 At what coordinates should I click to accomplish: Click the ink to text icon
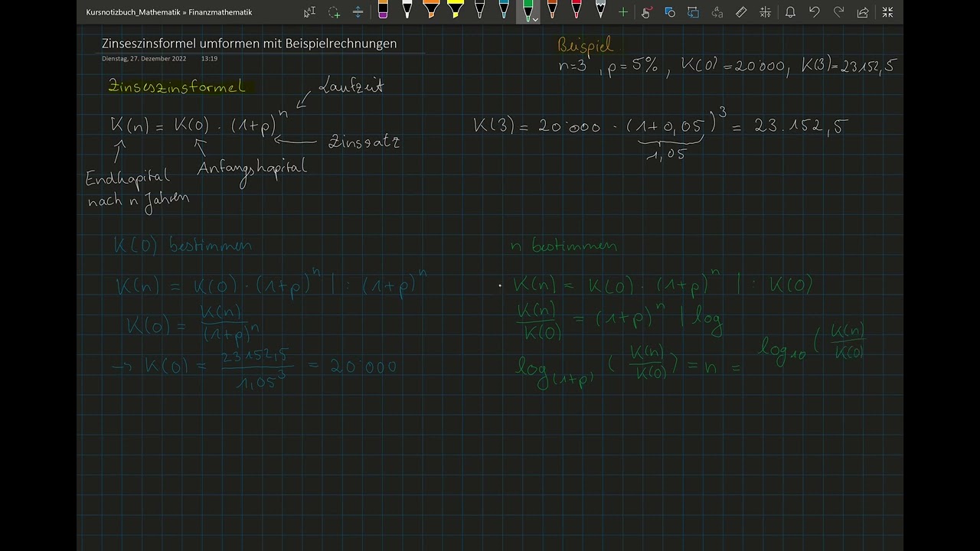click(x=717, y=12)
